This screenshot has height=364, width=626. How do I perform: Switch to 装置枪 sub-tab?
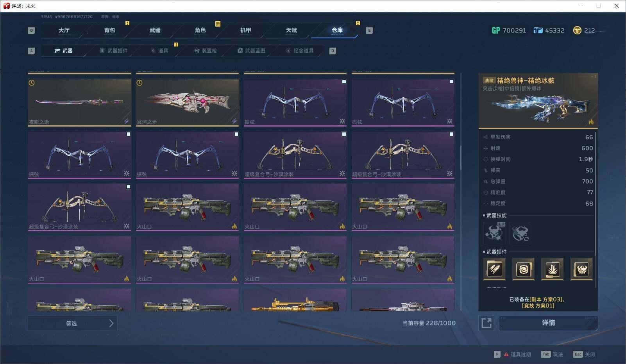(x=205, y=51)
